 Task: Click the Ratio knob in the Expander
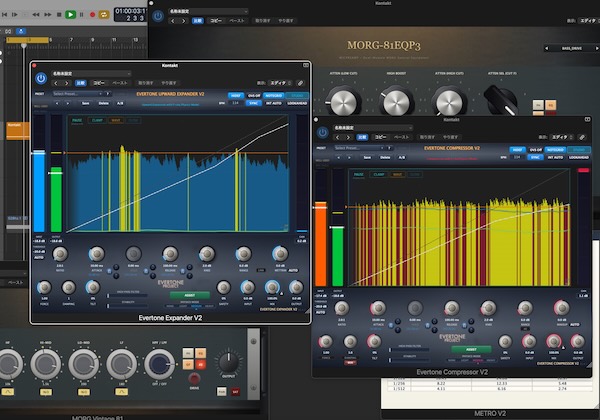point(60,254)
